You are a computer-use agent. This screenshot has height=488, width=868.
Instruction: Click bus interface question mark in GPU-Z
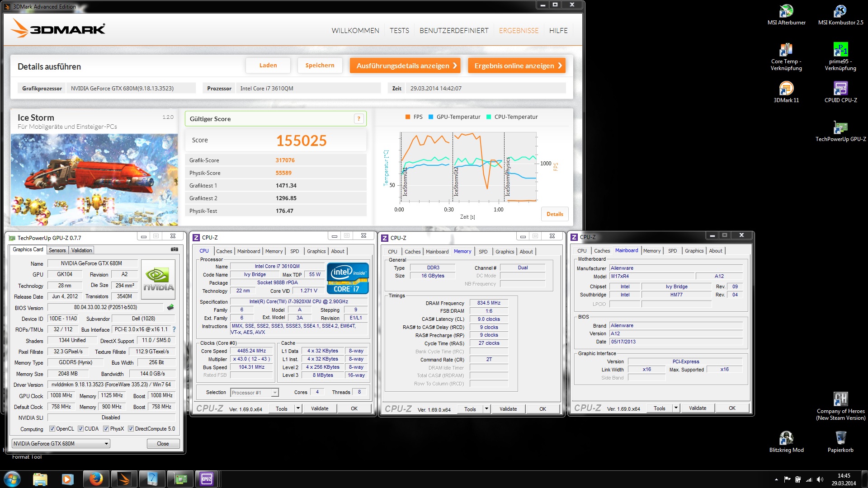(174, 329)
